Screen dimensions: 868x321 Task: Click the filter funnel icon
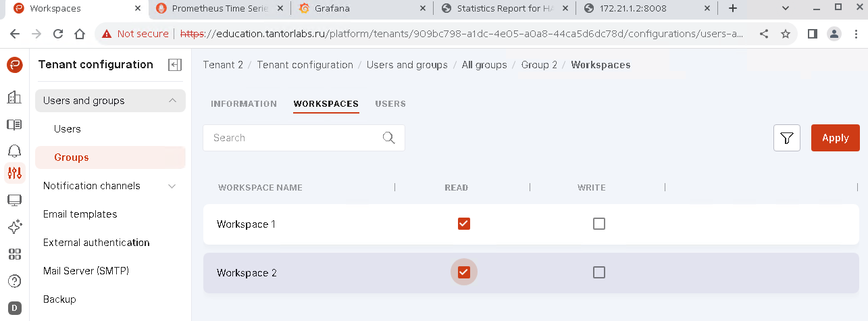[x=786, y=138]
